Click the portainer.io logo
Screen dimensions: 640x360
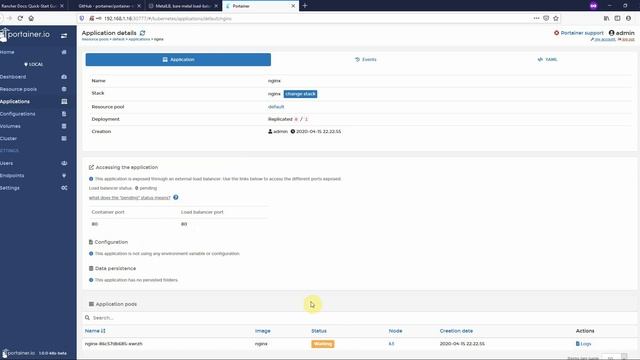point(25,35)
